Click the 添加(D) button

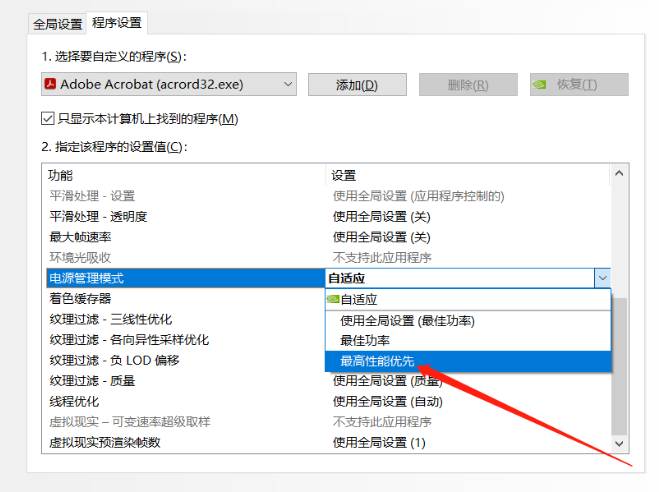click(x=357, y=84)
